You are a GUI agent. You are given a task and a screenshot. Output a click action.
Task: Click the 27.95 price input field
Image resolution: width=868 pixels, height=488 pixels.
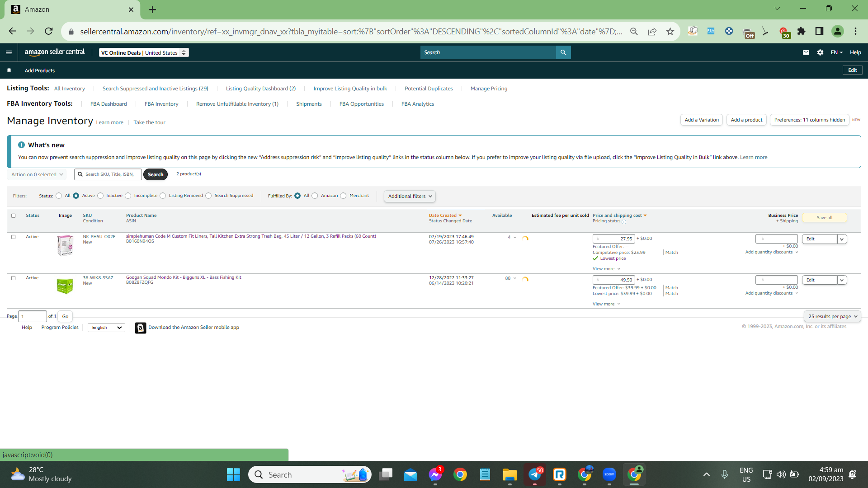click(614, 239)
